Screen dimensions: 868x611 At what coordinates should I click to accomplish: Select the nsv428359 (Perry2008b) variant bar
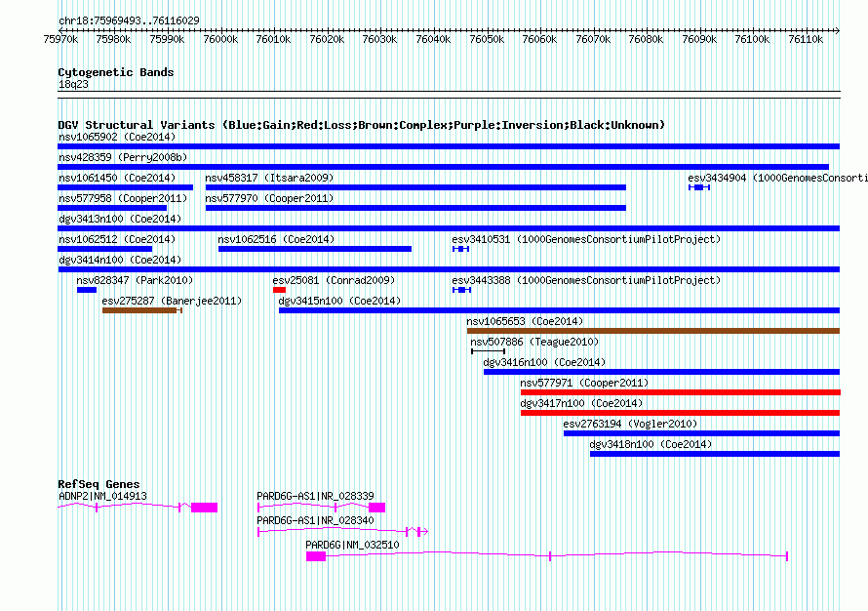click(x=443, y=167)
